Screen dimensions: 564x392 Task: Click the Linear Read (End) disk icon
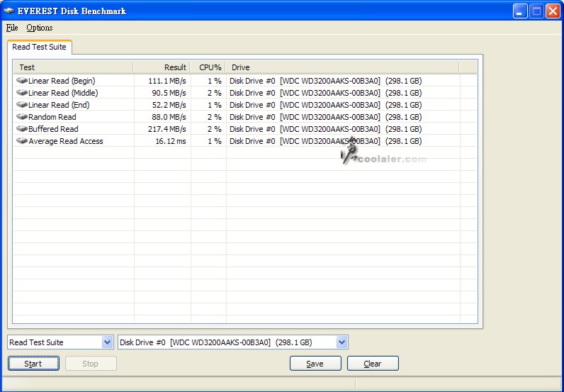pyautogui.click(x=22, y=104)
